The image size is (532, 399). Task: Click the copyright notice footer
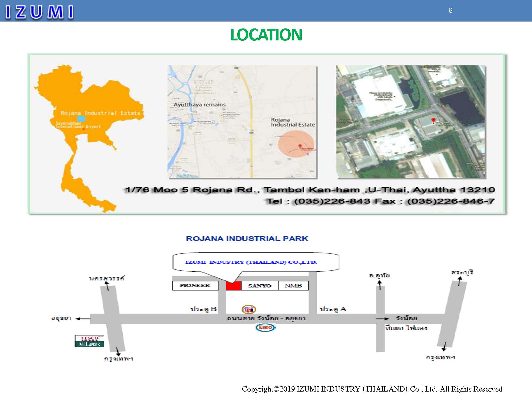click(372, 389)
